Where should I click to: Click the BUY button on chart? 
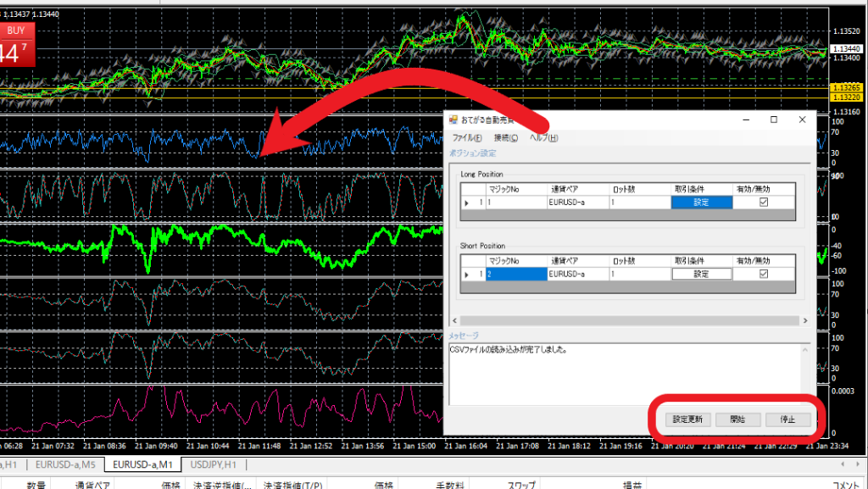point(16,31)
